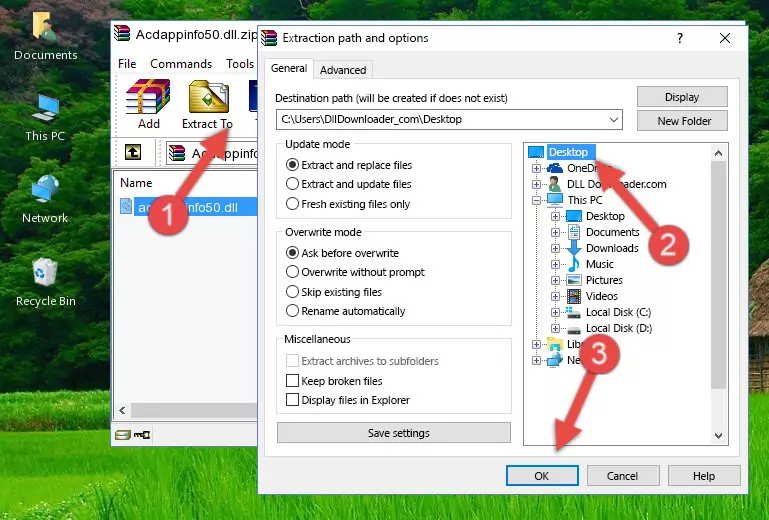The width and height of the screenshot is (769, 520).
Task: Click the Help button
Action: coord(704,475)
